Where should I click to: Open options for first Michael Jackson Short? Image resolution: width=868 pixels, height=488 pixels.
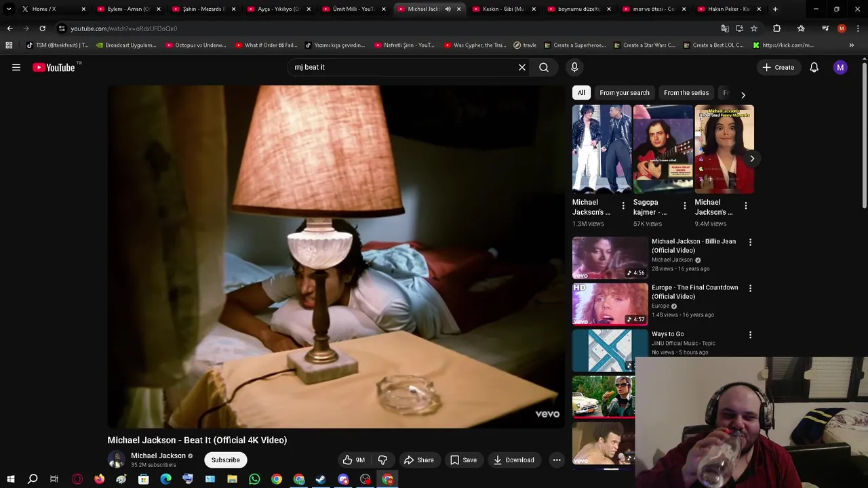[x=623, y=205]
